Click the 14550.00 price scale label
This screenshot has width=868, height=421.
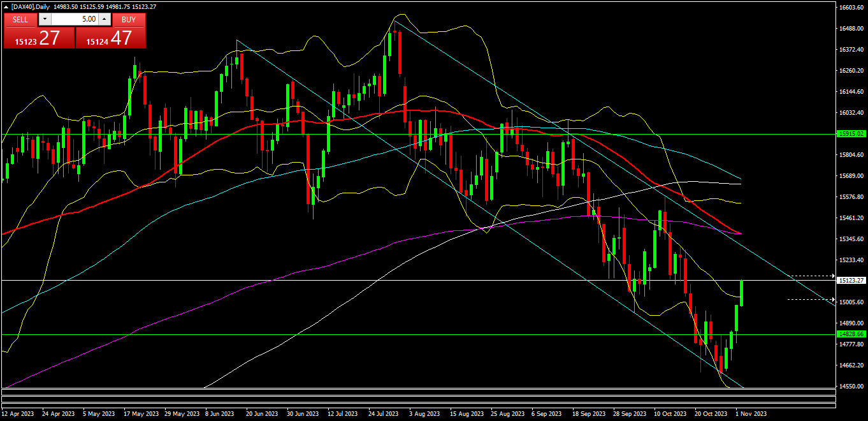(x=851, y=387)
